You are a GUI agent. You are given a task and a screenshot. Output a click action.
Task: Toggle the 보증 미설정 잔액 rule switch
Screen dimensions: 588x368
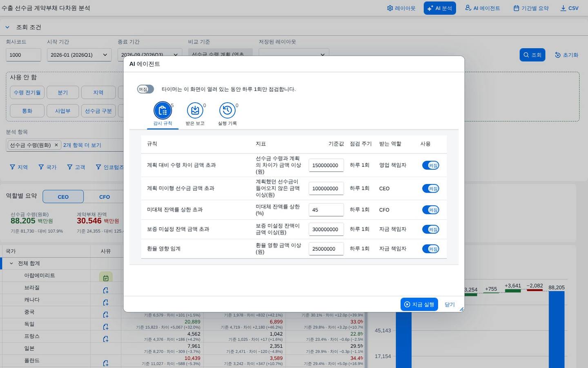(430, 229)
